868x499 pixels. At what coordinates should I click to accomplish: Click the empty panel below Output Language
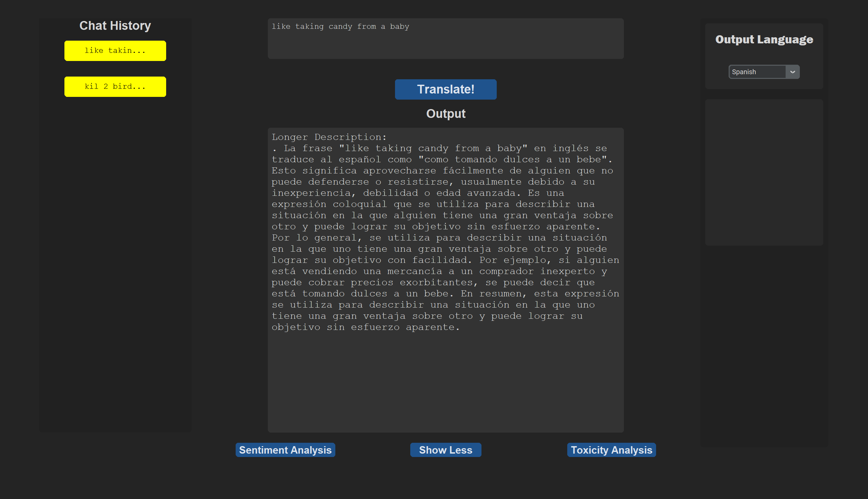tap(764, 172)
